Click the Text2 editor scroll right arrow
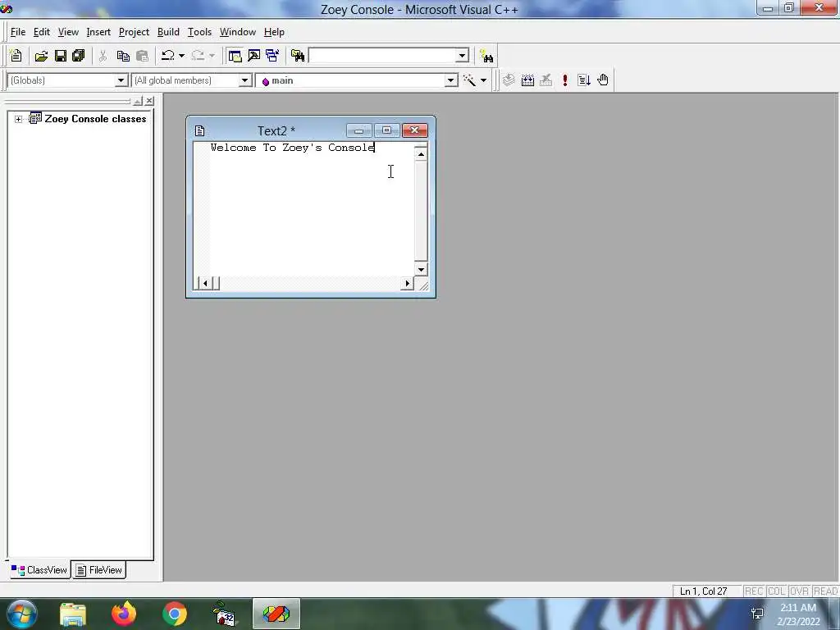Viewport: 840px width, 630px height. click(407, 283)
